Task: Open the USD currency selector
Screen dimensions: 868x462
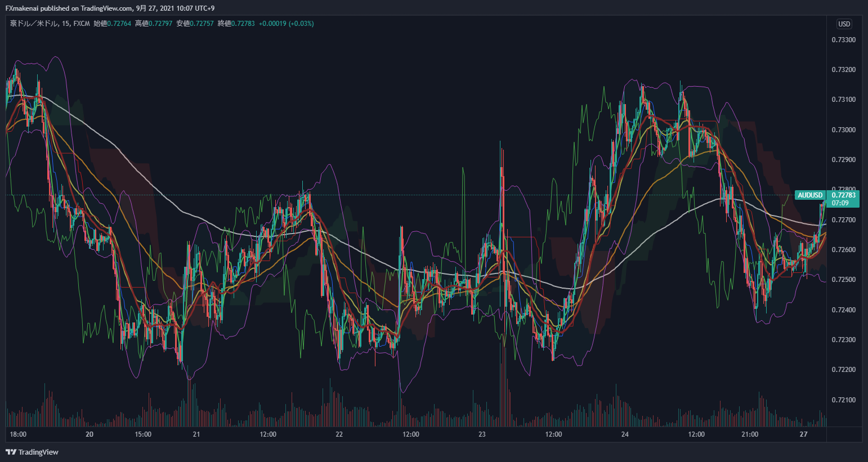Action: pyautogui.click(x=844, y=24)
